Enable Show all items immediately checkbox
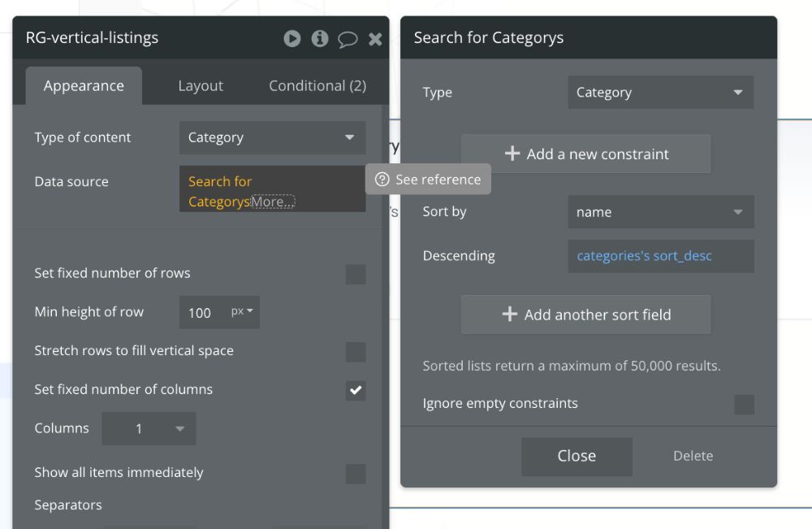The width and height of the screenshot is (812, 529). pyautogui.click(x=356, y=474)
